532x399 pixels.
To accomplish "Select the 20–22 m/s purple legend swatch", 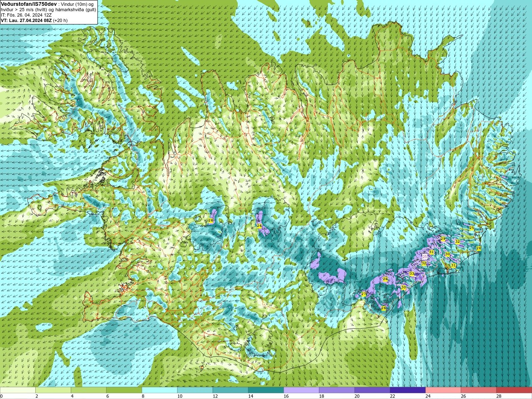I will 372,390.
